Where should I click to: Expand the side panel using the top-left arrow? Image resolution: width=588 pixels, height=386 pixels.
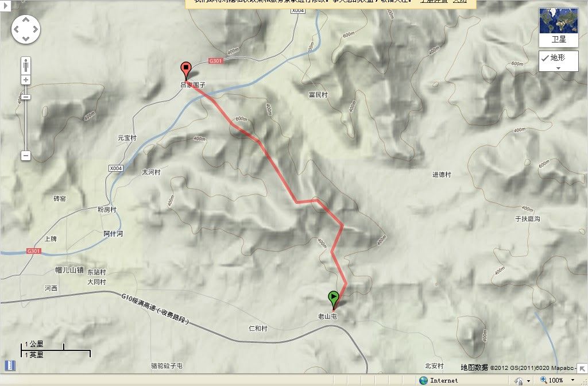tap(5, 6)
